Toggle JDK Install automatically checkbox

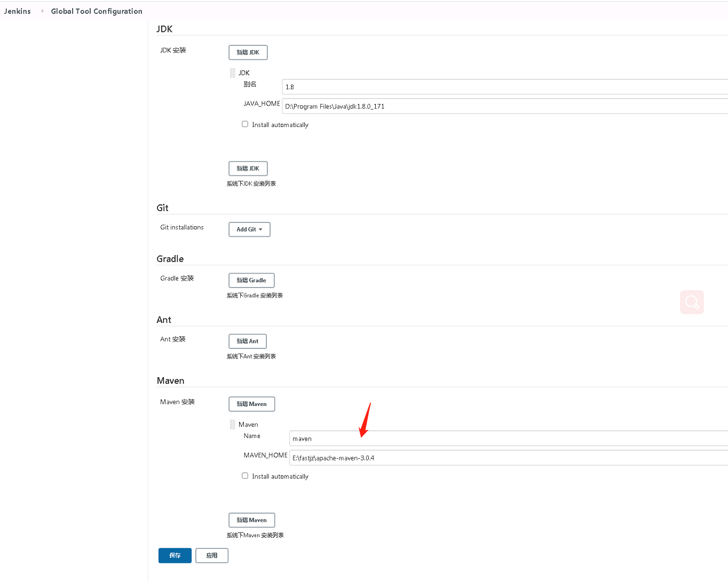tap(245, 124)
